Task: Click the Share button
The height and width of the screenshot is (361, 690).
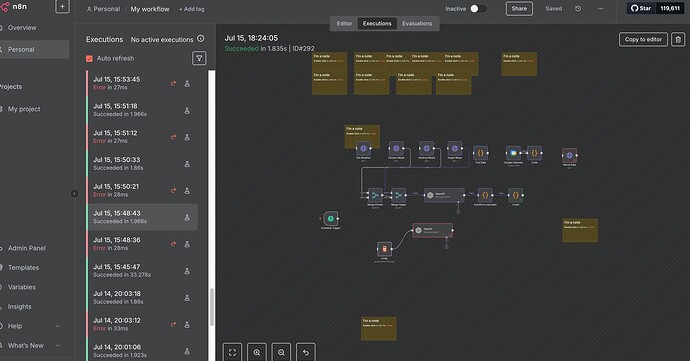Action: tap(519, 9)
